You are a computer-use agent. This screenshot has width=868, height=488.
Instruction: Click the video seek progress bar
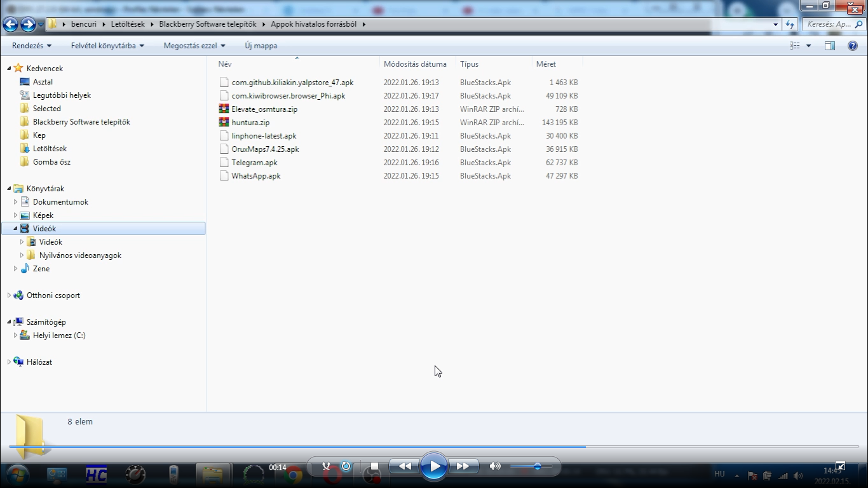coord(434,446)
